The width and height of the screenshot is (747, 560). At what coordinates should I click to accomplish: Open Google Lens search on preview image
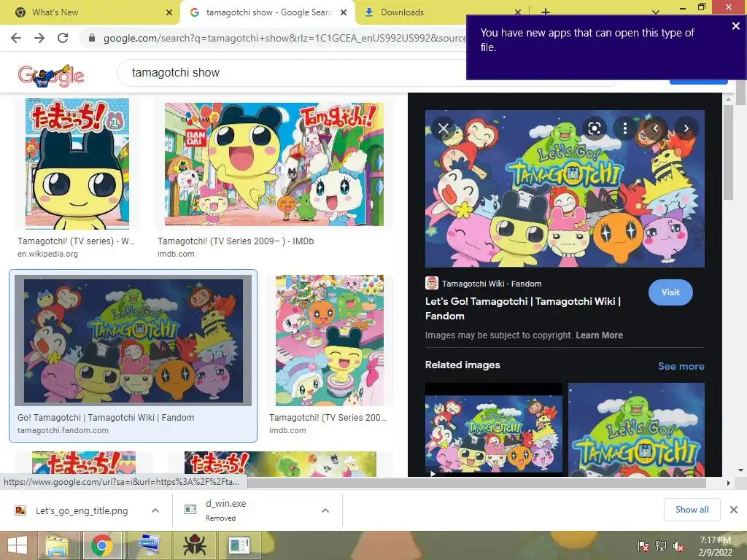594,128
